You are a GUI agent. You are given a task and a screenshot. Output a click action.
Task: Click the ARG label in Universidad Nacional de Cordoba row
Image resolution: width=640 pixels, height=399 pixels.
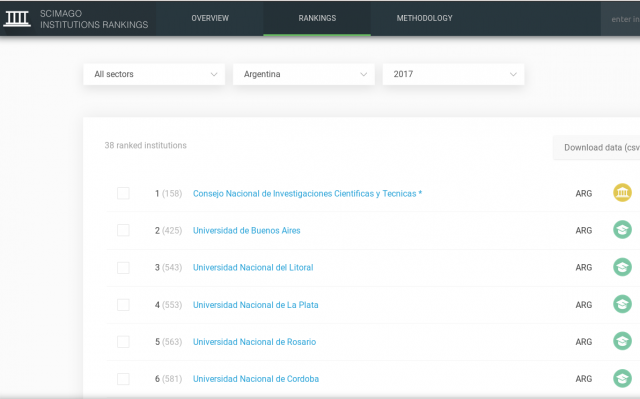(584, 379)
